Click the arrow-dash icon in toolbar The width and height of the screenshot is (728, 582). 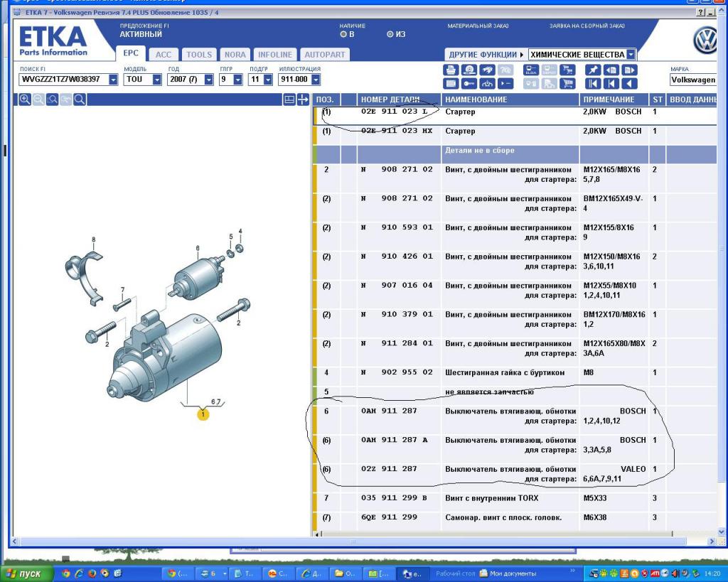point(505,84)
